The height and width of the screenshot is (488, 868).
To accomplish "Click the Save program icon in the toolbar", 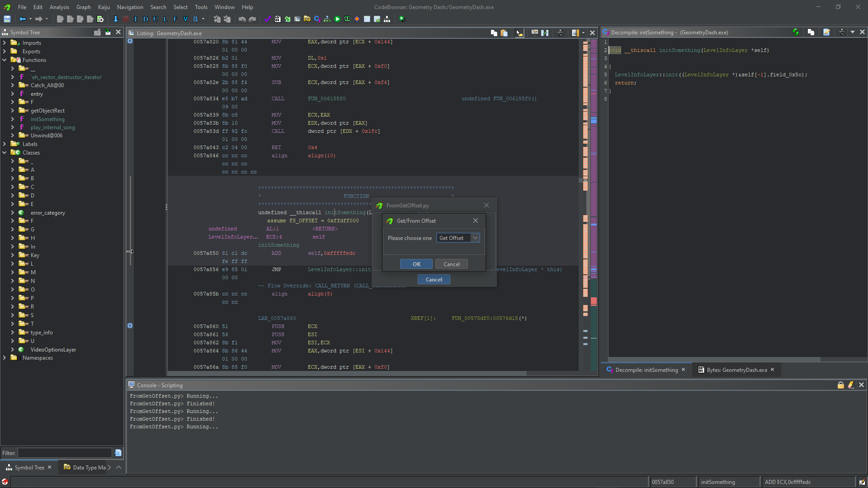I will pos(7,19).
